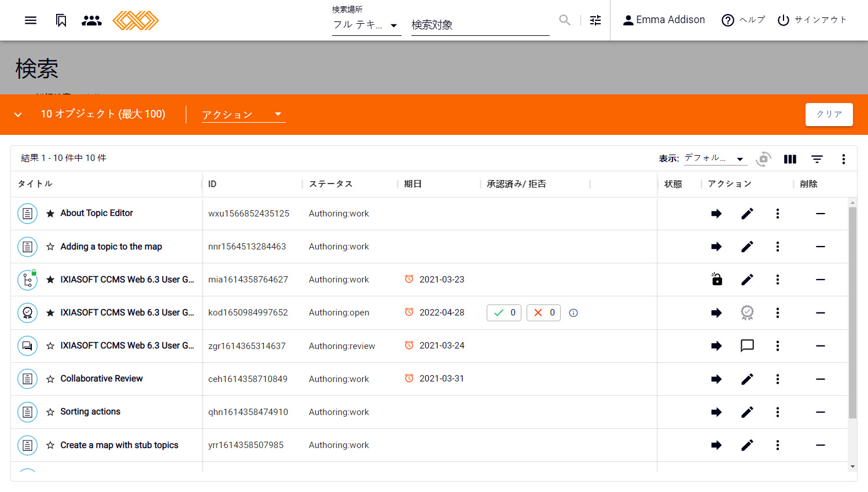Edit About Topic Editor with pencil icon
The height and width of the screenshot is (492, 868).
(747, 214)
